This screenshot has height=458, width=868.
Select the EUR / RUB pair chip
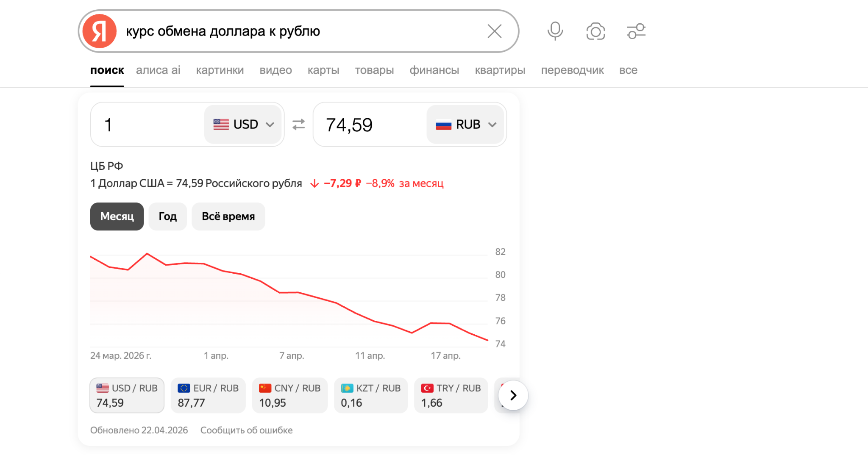[208, 395]
